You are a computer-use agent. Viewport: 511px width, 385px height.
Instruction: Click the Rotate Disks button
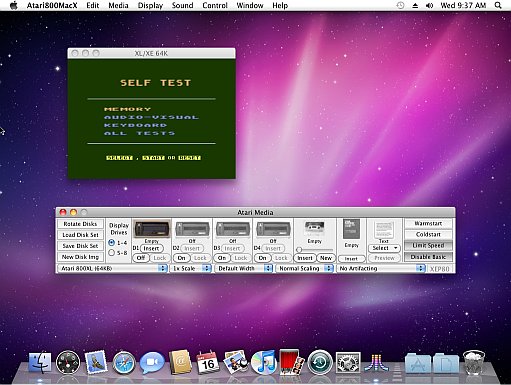pyautogui.click(x=80, y=224)
